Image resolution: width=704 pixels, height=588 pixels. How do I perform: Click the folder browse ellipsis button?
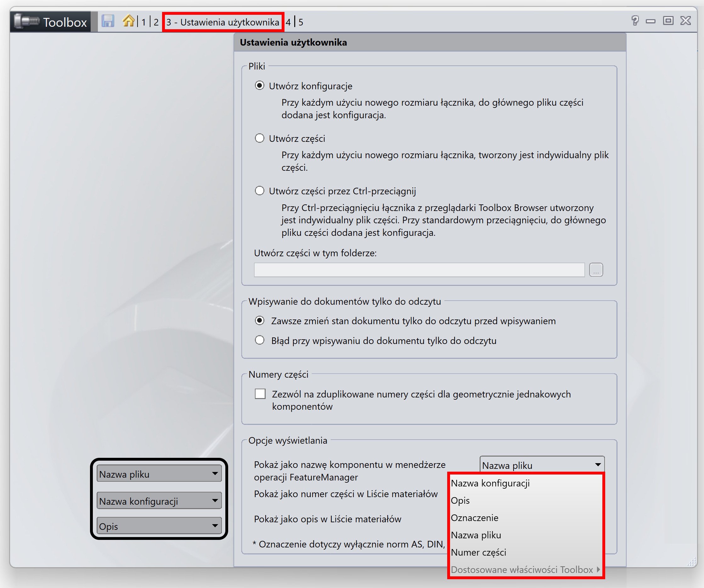(596, 270)
